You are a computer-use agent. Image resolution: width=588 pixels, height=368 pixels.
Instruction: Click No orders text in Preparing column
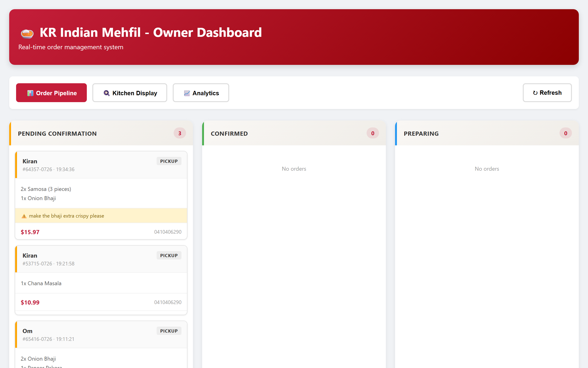click(487, 169)
